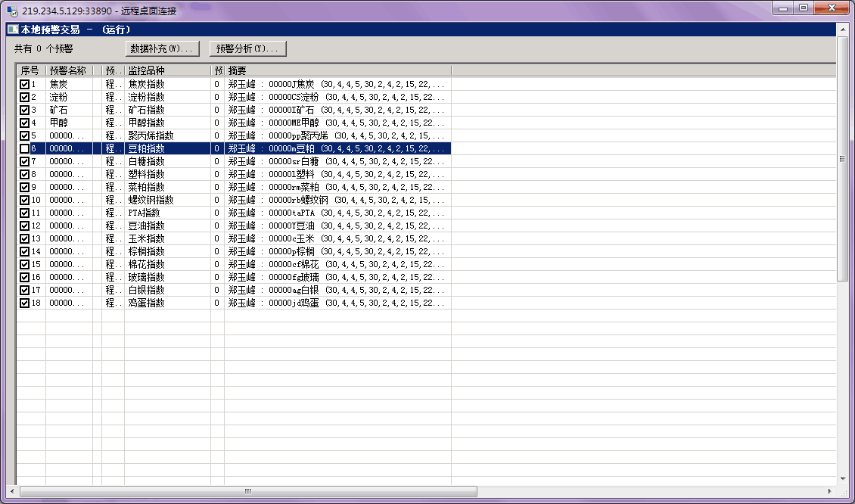The image size is (855, 504).
Task: Toggle the checkbox for row 18 鸡蛋指数
Action: click(x=25, y=303)
